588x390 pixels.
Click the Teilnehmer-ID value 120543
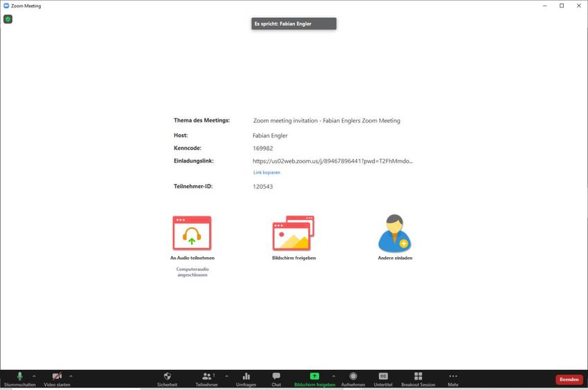click(263, 187)
